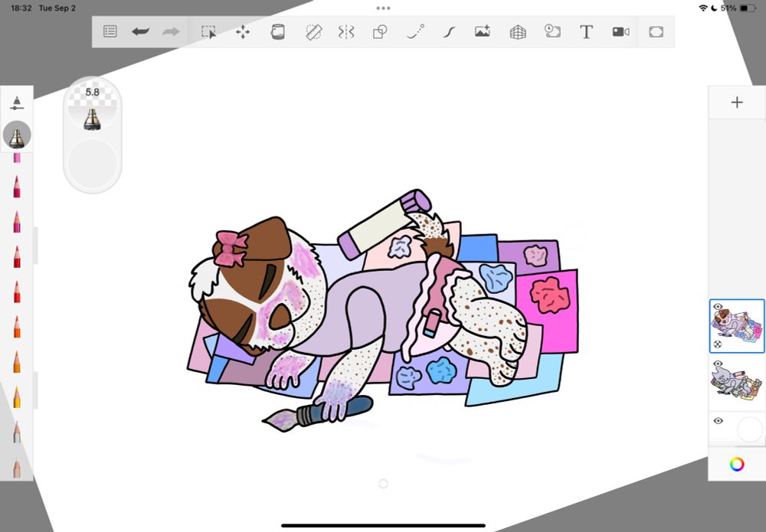Toggle the Symmetry tool

click(346, 31)
